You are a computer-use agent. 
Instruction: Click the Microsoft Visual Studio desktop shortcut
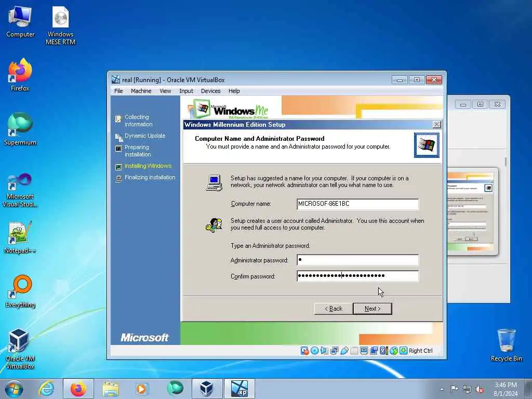[20, 190]
